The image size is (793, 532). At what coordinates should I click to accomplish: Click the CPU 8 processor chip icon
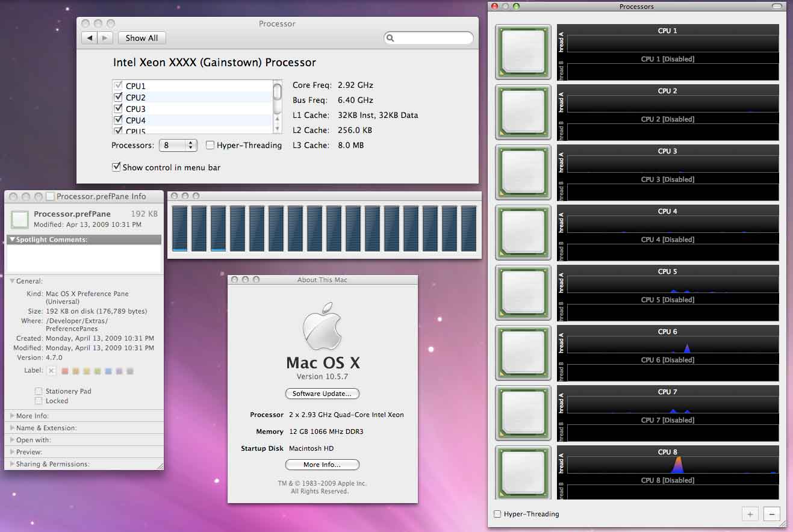pos(523,473)
